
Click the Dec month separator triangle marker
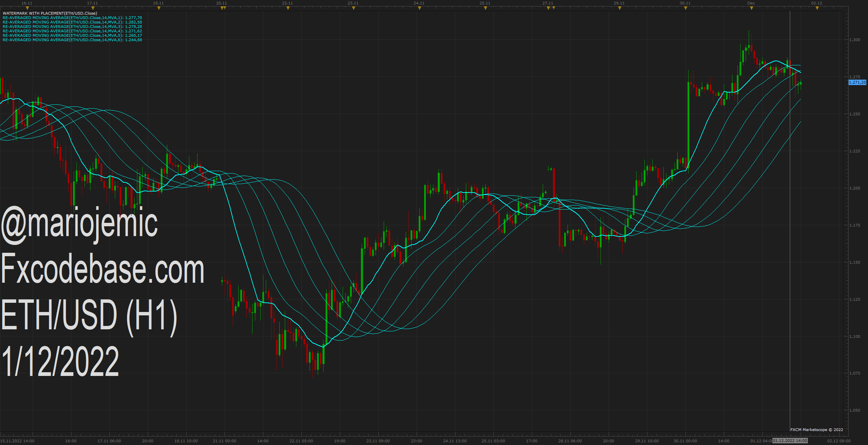click(751, 9)
